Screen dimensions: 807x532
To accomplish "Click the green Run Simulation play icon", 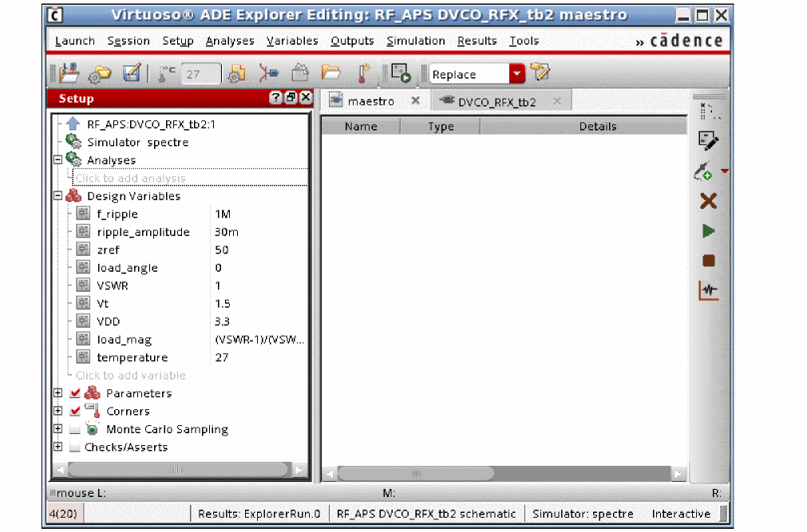I will 708,231.
